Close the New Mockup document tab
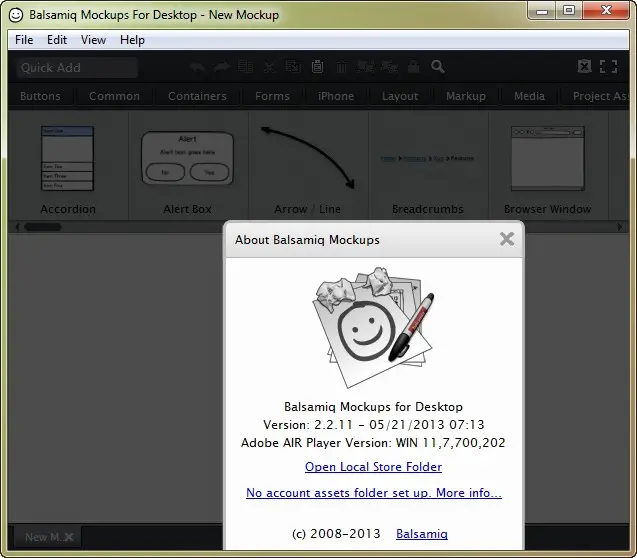 69,537
